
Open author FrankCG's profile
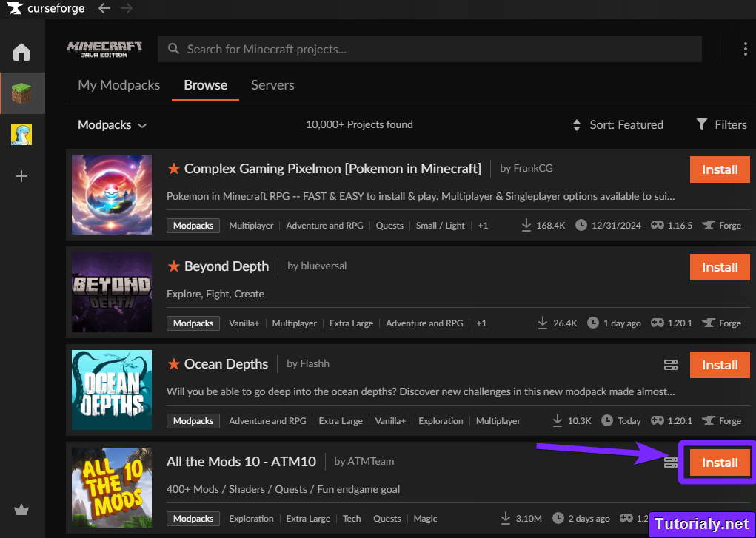[533, 168]
